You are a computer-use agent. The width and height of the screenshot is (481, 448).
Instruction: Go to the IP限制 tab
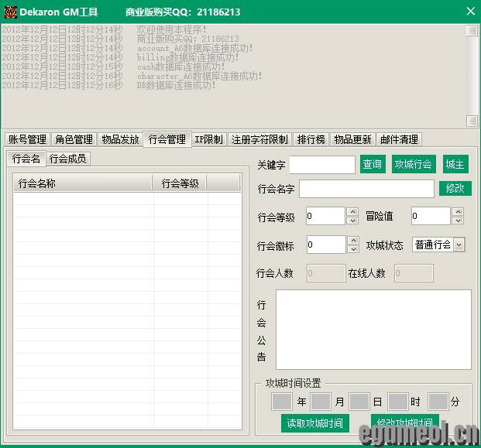click(x=208, y=139)
